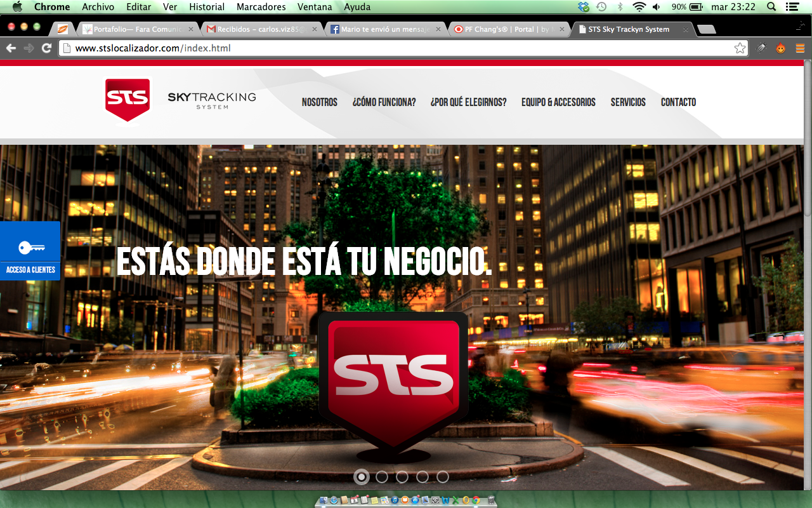This screenshot has width=812, height=508.
Task: Click the Sky Tracking System wordmark
Action: pos(212,100)
